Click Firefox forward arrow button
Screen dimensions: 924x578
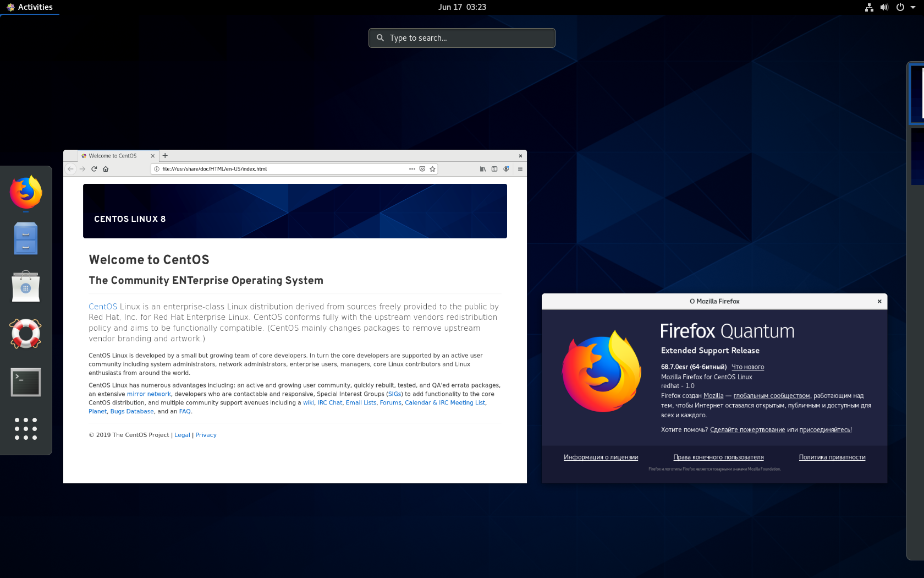coord(82,169)
